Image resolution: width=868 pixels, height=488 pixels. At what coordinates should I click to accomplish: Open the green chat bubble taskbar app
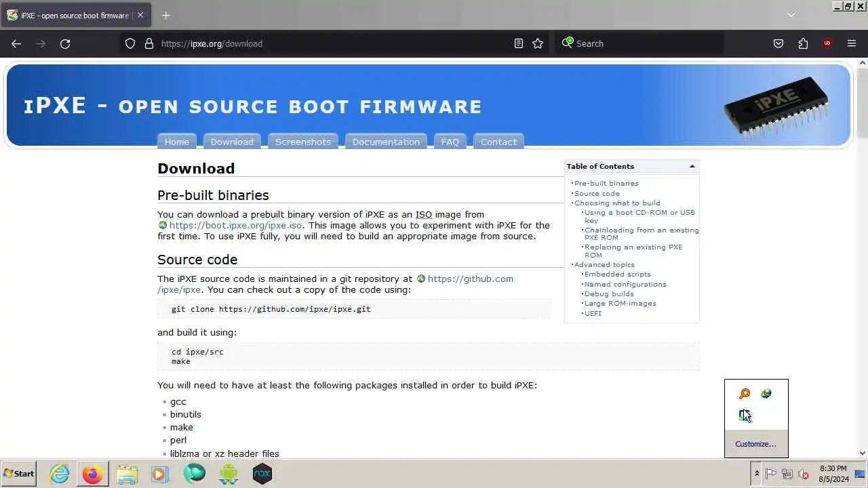click(195, 474)
